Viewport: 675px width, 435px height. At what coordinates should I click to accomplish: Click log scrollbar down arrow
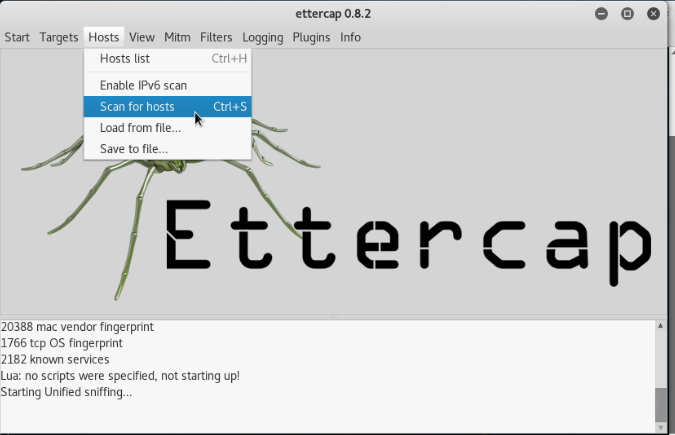pyautogui.click(x=660, y=428)
